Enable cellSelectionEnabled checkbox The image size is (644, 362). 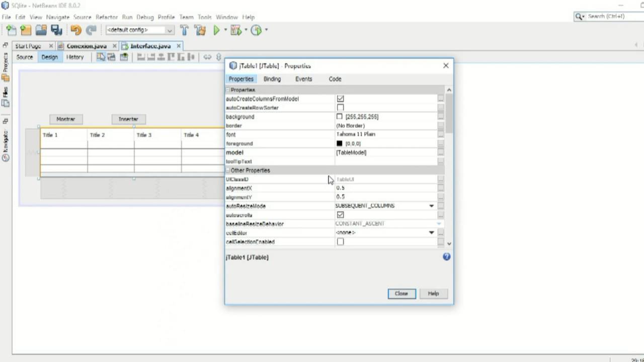click(341, 242)
